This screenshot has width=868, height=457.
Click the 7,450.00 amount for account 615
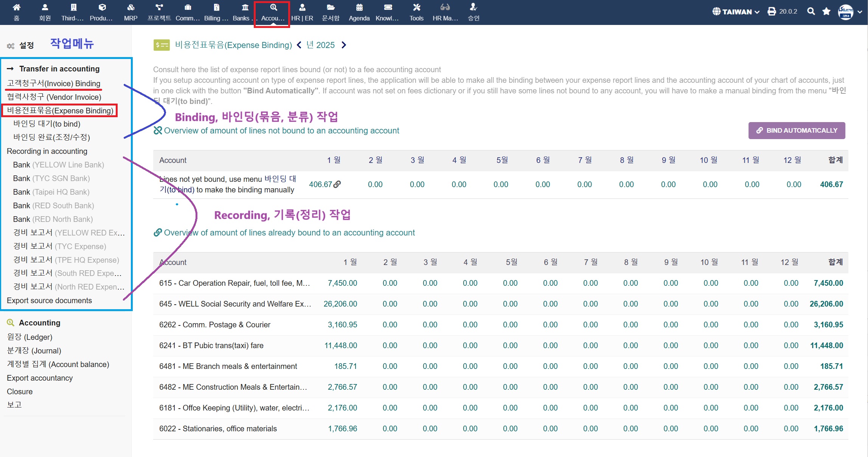(342, 283)
